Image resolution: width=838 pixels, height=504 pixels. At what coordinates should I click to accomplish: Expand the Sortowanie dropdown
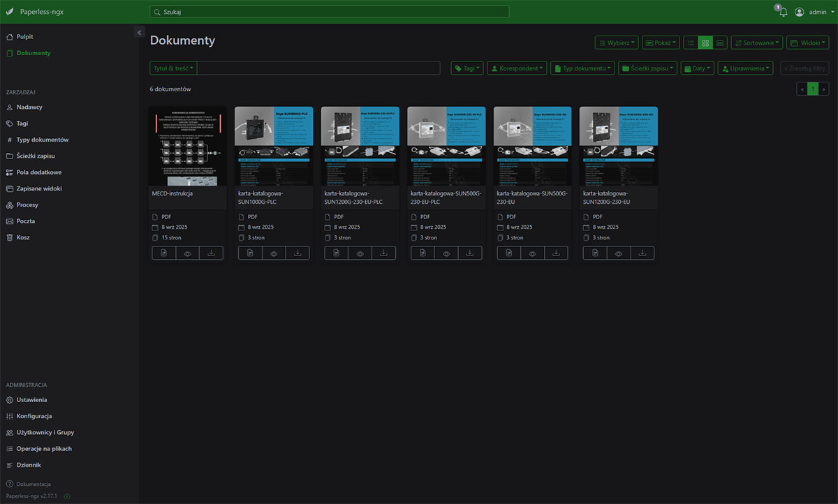point(756,43)
